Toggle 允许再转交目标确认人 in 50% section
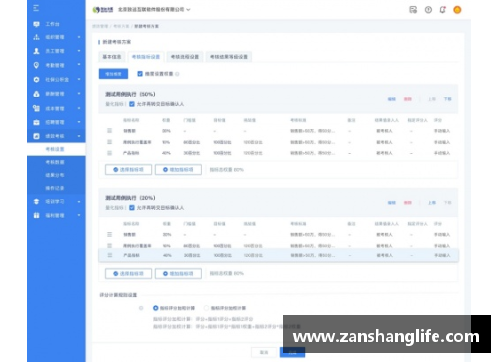Screen dimensions: 500x362 pyautogui.click(x=132, y=104)
